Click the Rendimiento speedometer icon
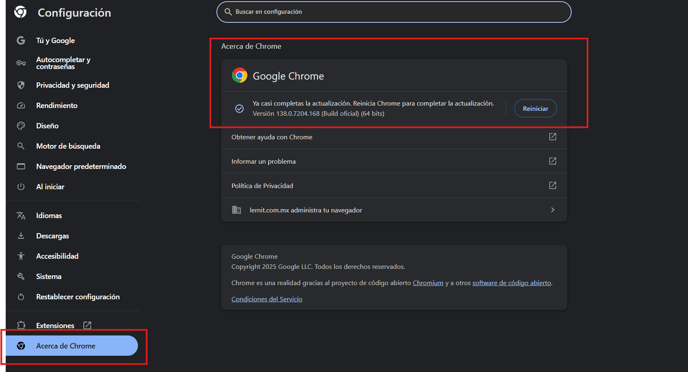The width and height of the screenshot is (688, 372). pyautogui.click(x=21, y=105)
